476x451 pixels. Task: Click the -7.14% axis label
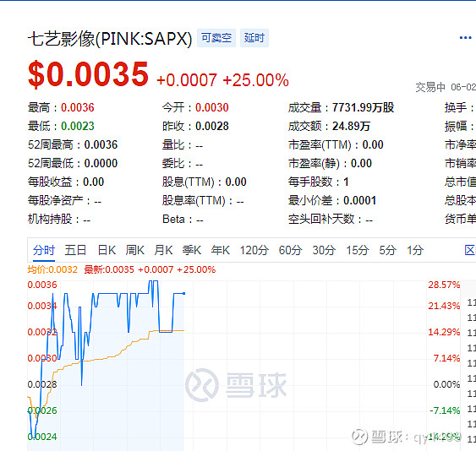coord(445,410)
